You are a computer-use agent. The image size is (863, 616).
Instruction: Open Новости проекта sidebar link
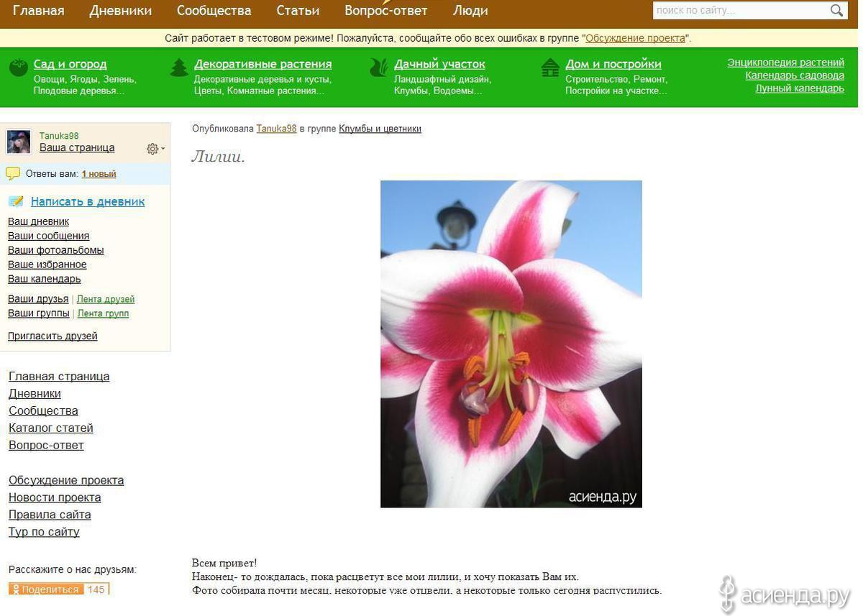[55, 497]
